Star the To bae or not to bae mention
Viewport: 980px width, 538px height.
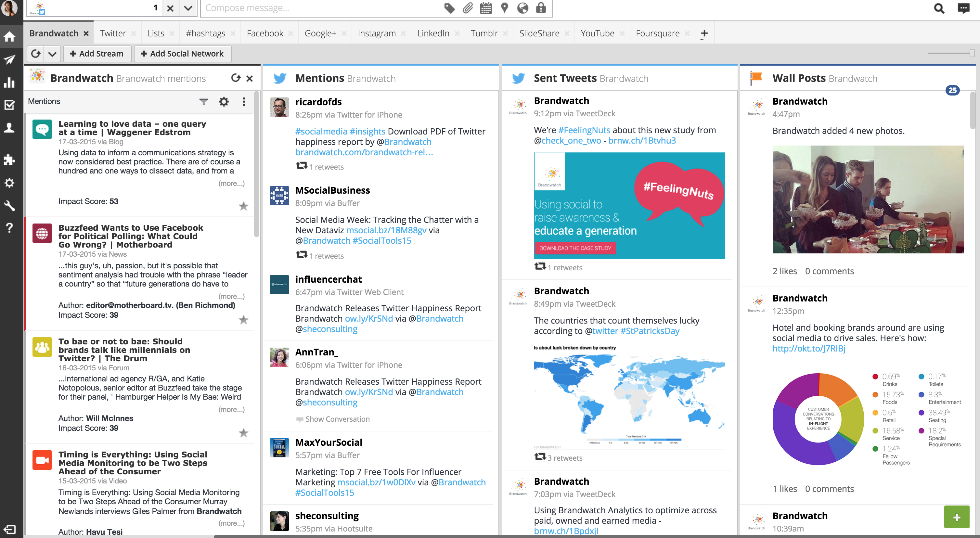pyautogui.click(x=243, y=433)
